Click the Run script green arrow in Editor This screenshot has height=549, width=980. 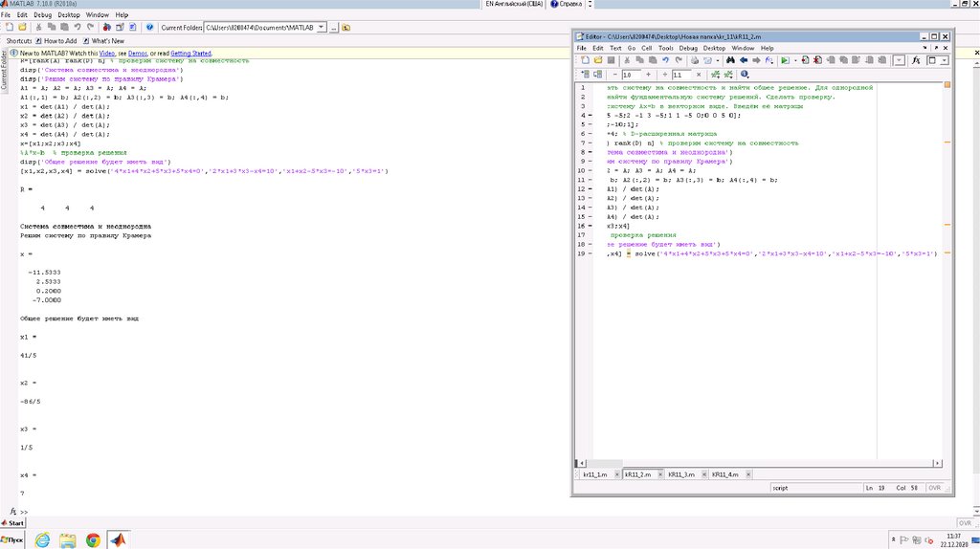pos(784,59)
